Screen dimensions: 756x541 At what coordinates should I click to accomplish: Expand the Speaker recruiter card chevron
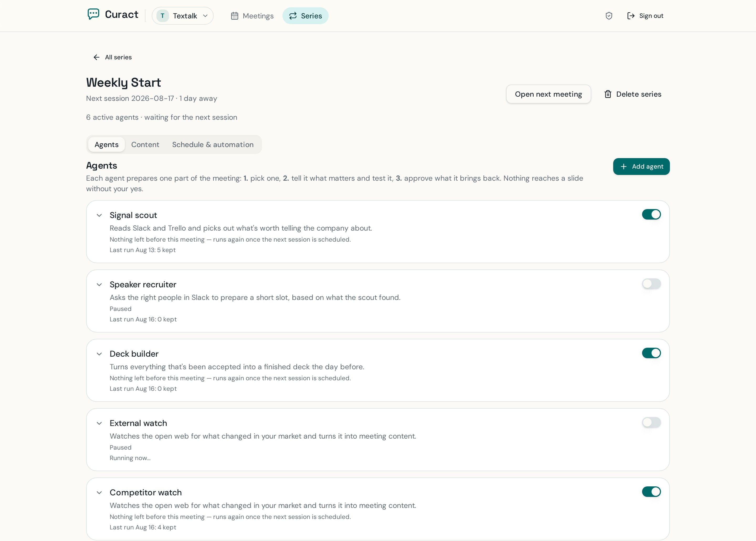coord(99,284)
